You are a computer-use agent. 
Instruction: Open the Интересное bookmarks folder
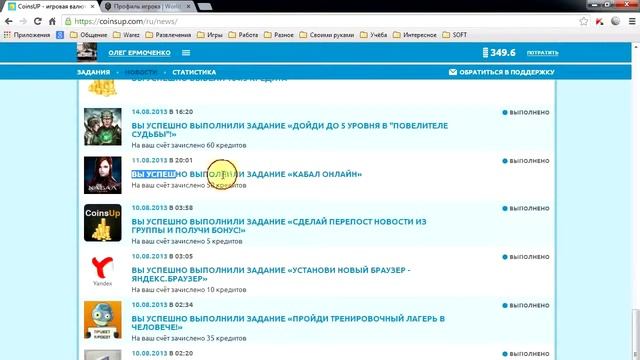(x=415, y=35)
